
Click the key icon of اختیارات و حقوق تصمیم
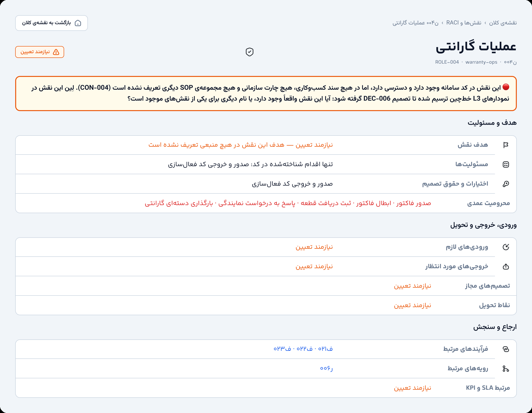coord(506,184)
